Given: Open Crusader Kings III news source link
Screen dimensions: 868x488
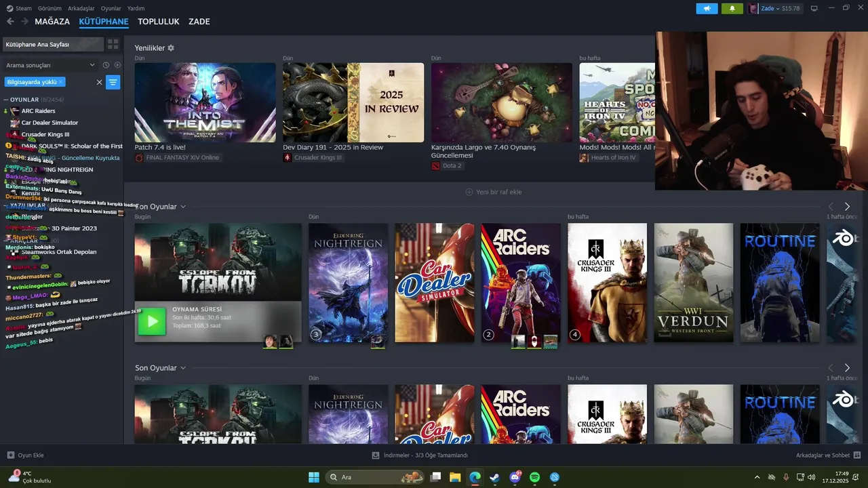Looking at the screenshot, I should 318,157.
